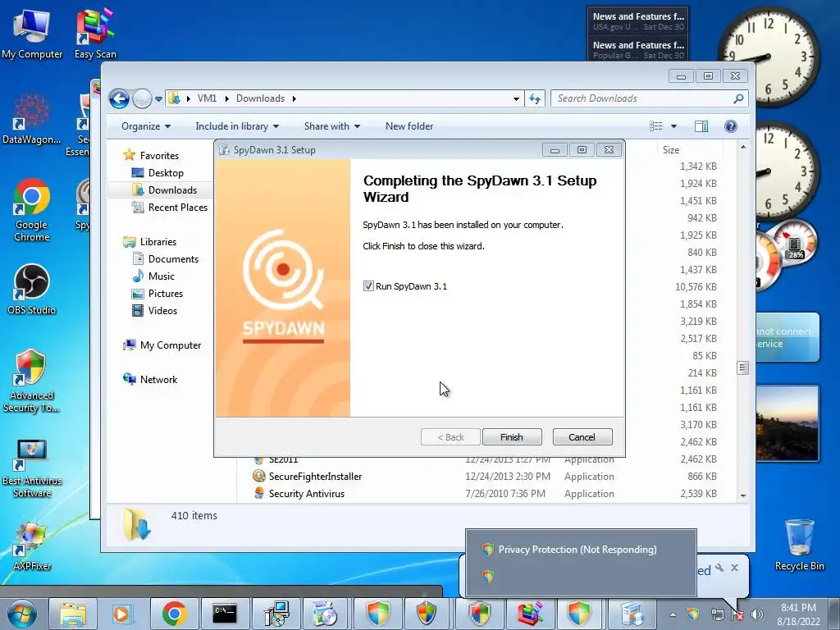The width and height of the screenshot is (840, 630).
Task: Click New folder in Explorer toolbar
Action: tap(409, 126)
